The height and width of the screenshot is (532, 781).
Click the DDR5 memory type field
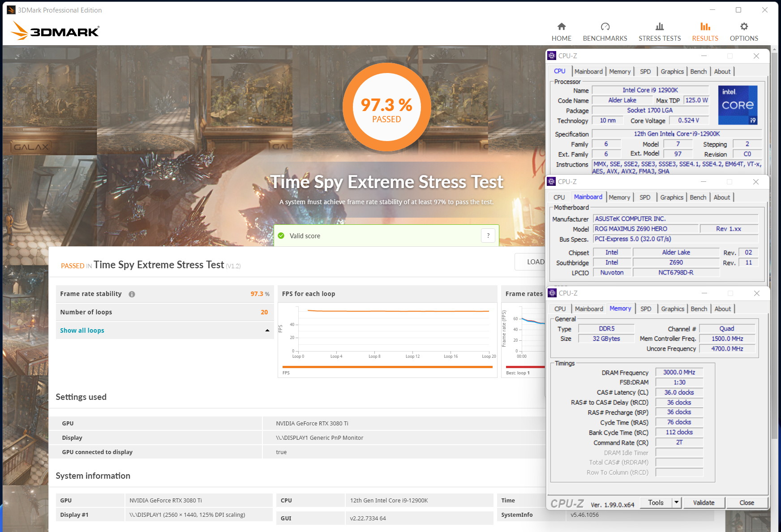click(606, 328)
